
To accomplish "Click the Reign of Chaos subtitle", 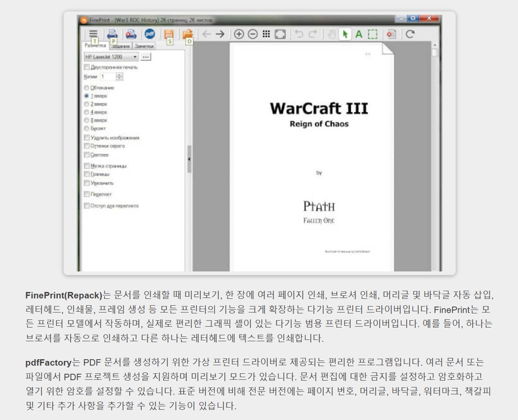I will tap(319, 124).
